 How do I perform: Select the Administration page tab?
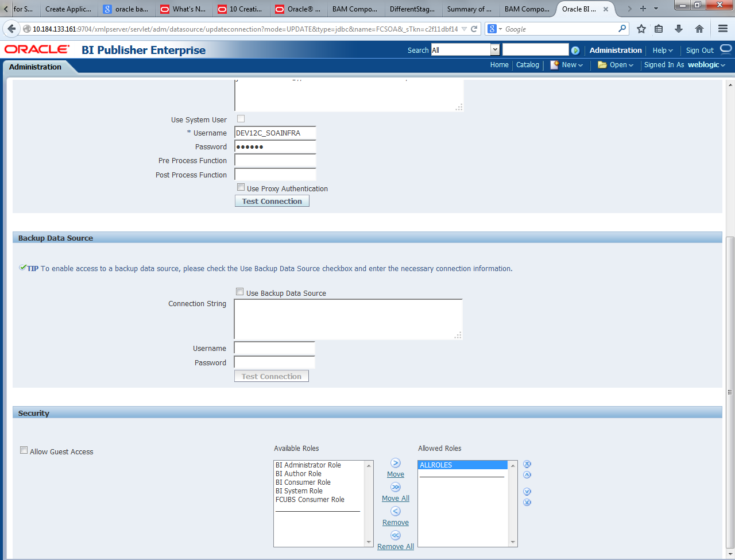(35, 67)
